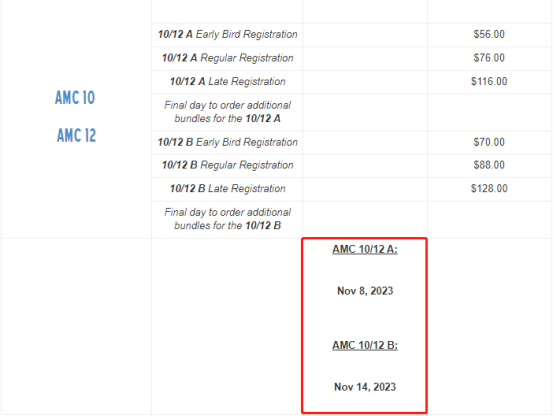This screenshot has height=416, width=554.
Task: Click the $56.00 price cell
Action: (489, 35)
